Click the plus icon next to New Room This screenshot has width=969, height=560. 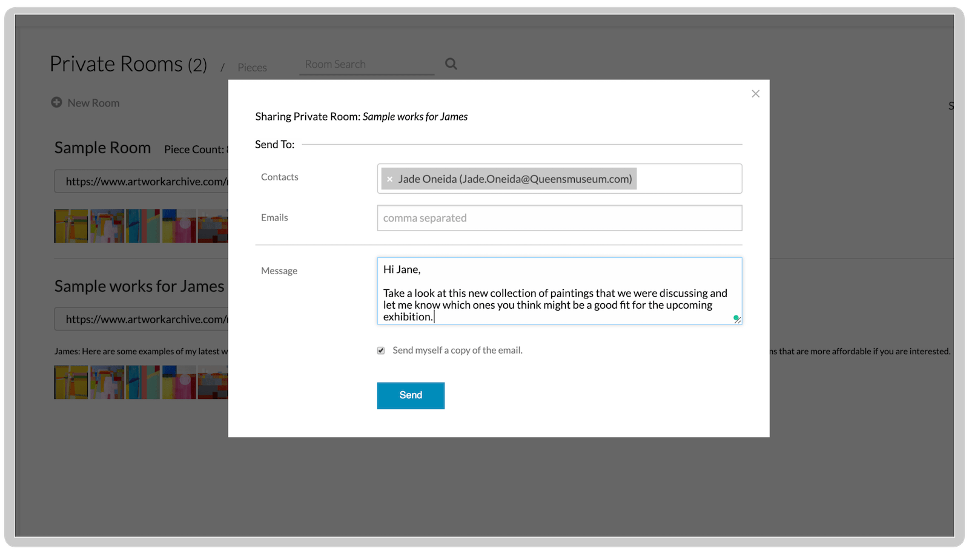(x=56, y=102)
